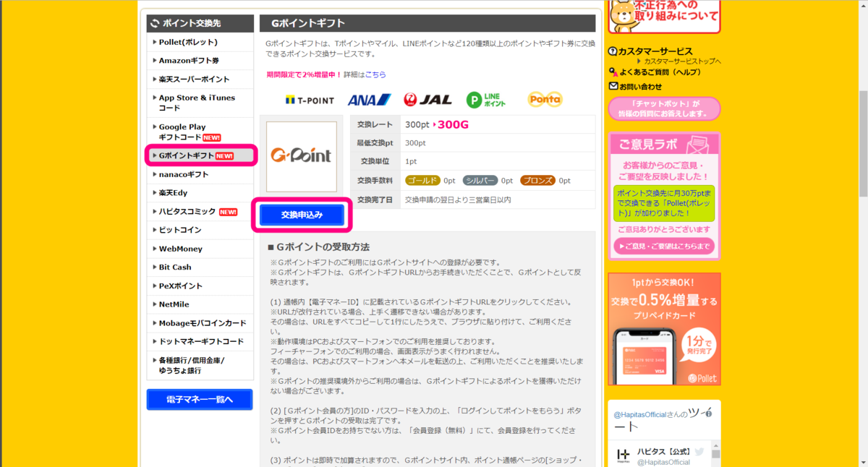Screen dimensions: 868x467
Task: Click the 交換手数料 label cell
Action: [375, 181]
